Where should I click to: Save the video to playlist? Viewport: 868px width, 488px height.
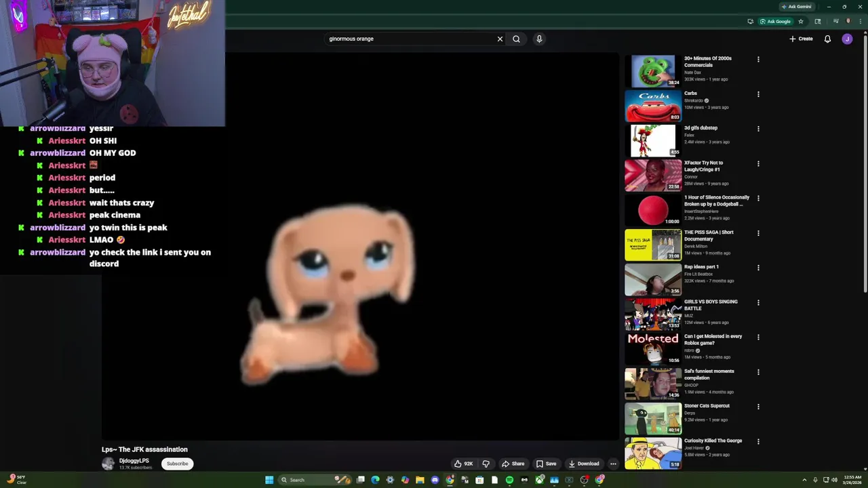pyautogui.click(x=546, y=464)
